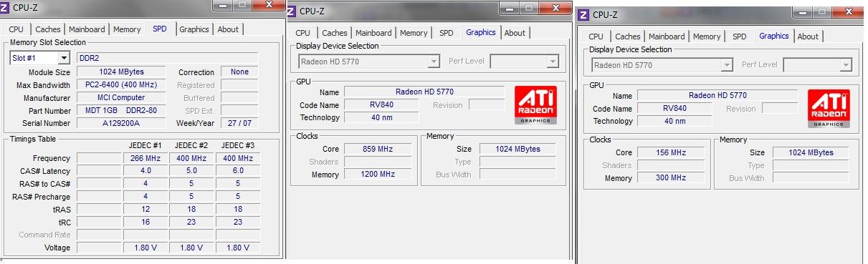The image size is (868, 264).
Task: Open SPD tab in middle window
Action: [447, 33]
